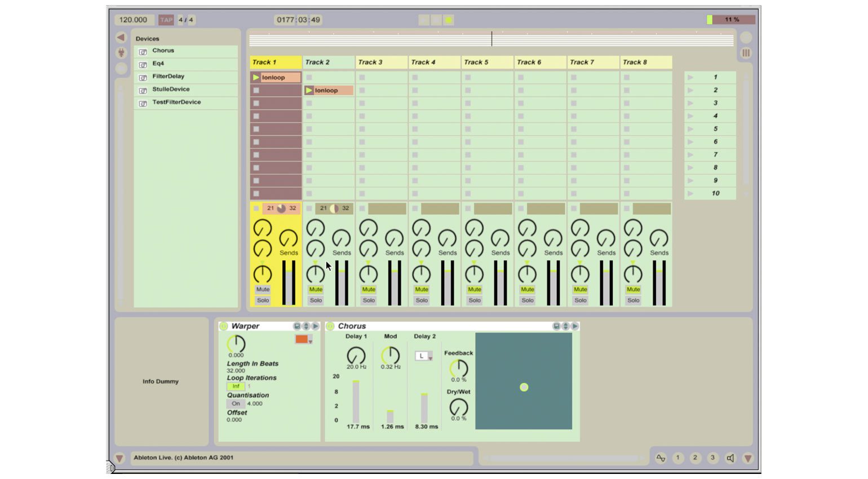Click the waveform icon in bottom bar
Viewport: 868px width, 479px height.
click(661, 458)
